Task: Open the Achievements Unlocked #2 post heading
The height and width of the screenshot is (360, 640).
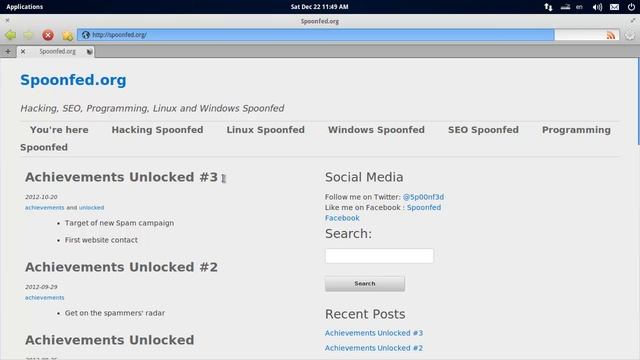Action: pyautogui.click(x=121, y=267)
